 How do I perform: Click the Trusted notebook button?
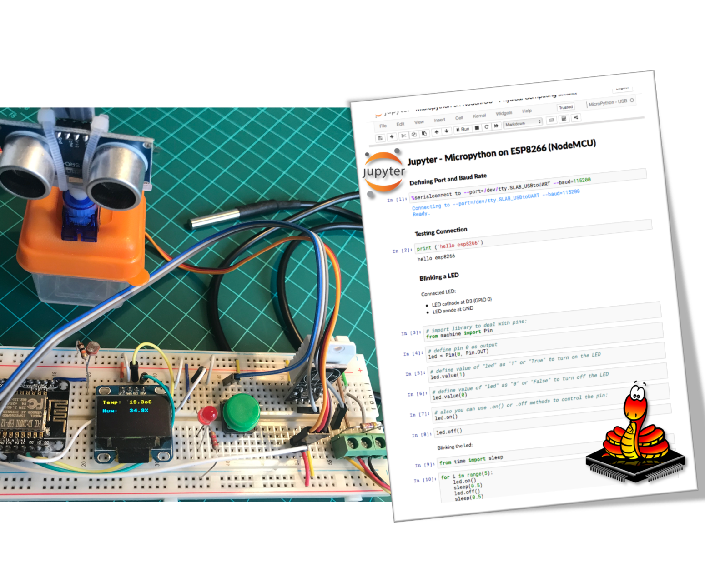pyautogui.click(x=566, y=107)
